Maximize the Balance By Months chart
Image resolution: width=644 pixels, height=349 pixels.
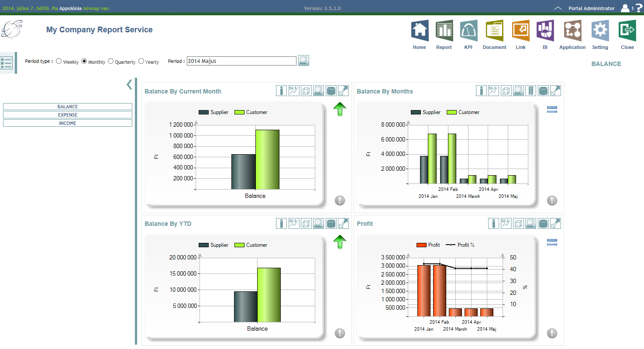(x=555, y=91)
